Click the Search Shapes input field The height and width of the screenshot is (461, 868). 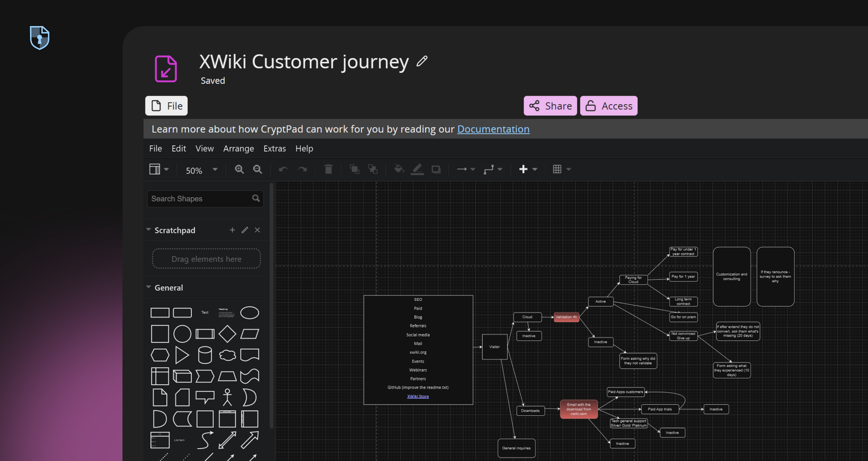(200, 199)
